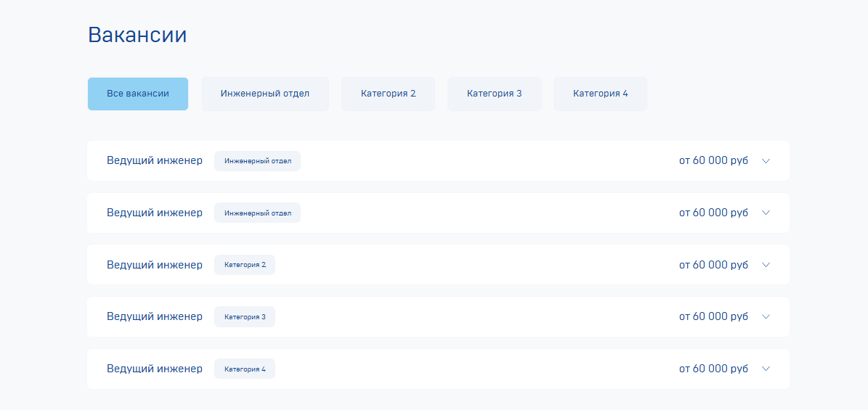The height and width of the screenshot is (410, 868).
Task: Click the Инженерный отдел tag in the first vacancy
Action: pyautogui.click(x=257, y=161)
